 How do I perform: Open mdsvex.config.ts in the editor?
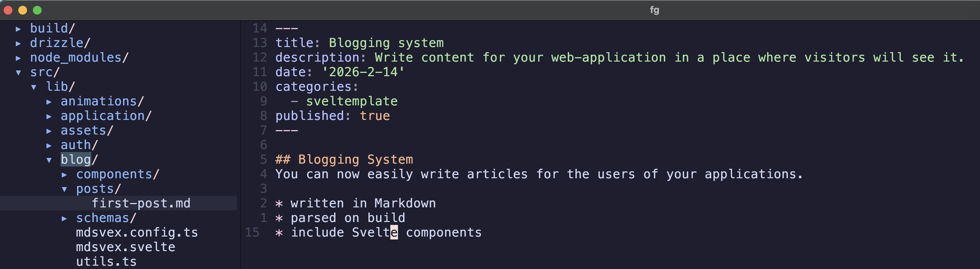pyautogui.click(x=137, y=232)
